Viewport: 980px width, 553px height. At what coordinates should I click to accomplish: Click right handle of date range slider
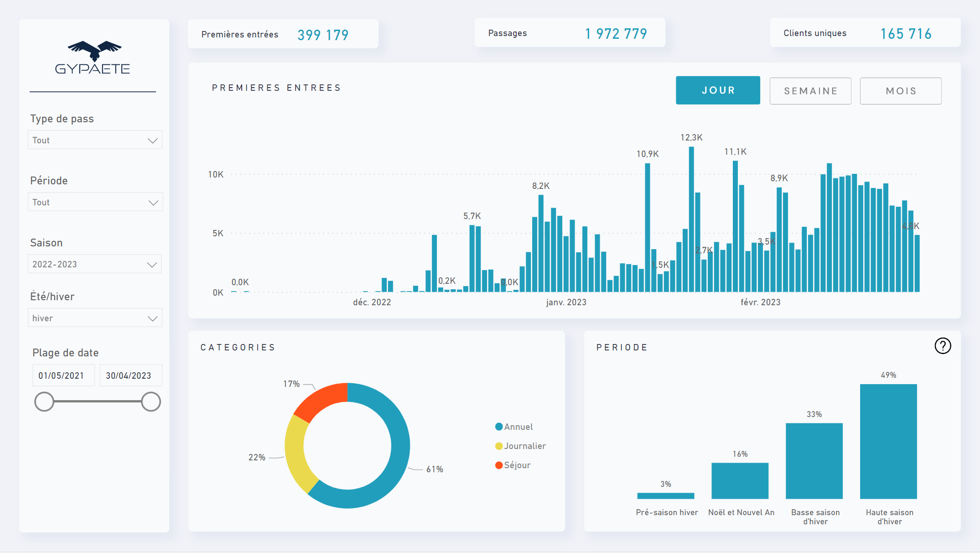[x=151, y=402]
